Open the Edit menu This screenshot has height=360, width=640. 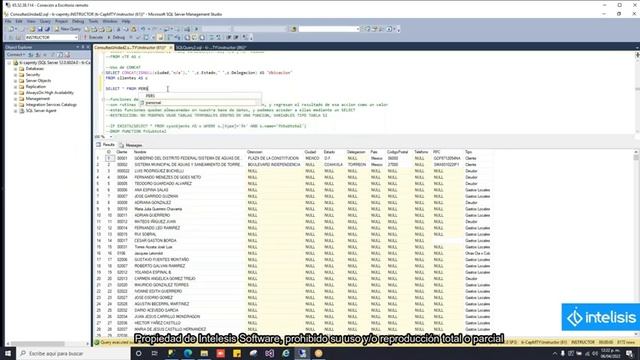(x=19, y=21)
